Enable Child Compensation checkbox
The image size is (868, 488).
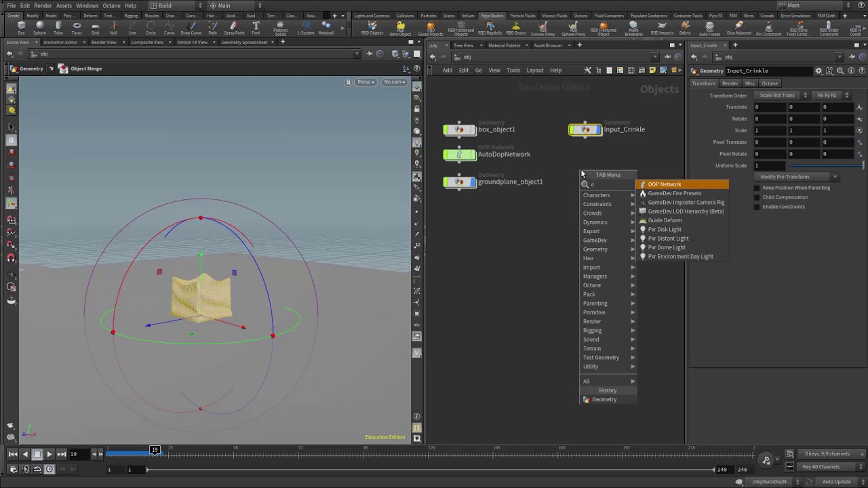(757, 197)
